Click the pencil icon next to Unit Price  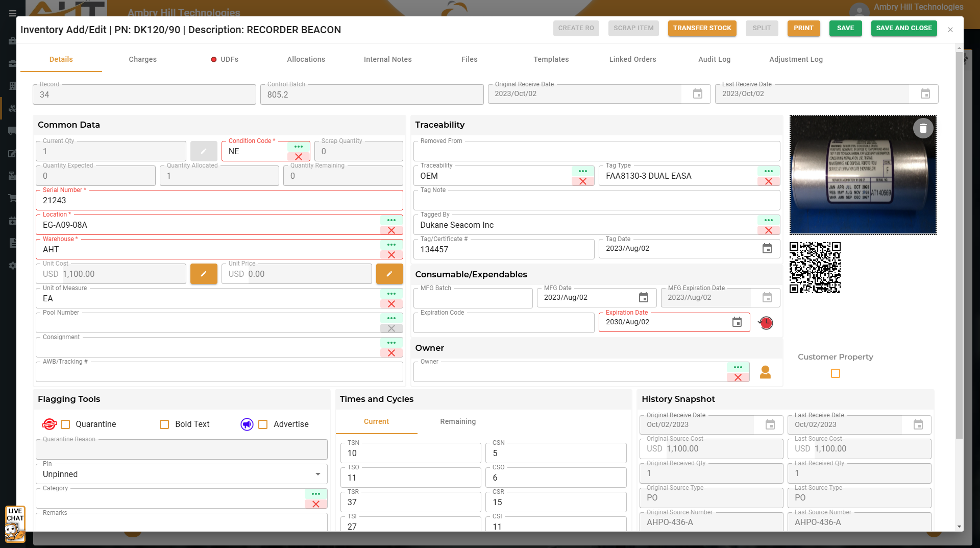pyautogui.click(x=389, y=274)
